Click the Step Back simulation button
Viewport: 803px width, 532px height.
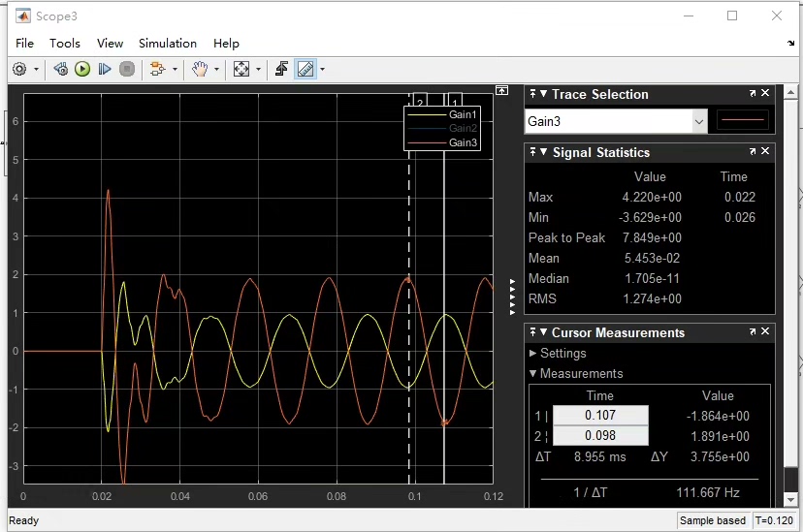point(60,69)
